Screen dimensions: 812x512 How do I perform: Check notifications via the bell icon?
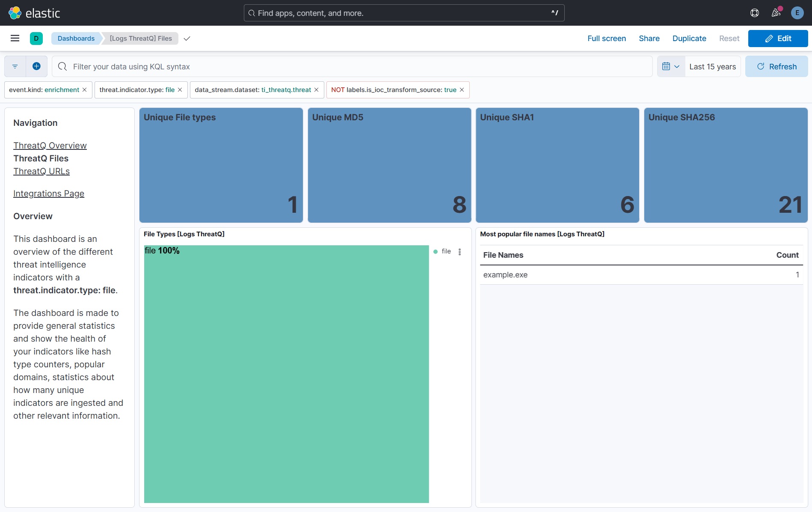click(x=776, y=13)
